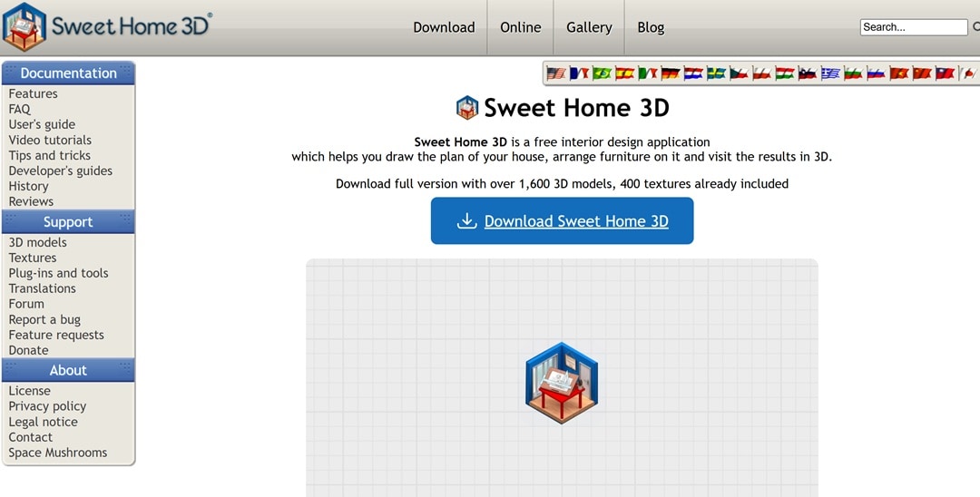The width and height of the screenshot is (980, 497).
Task: Click the Documentation section header
Action: coord(68,73)
